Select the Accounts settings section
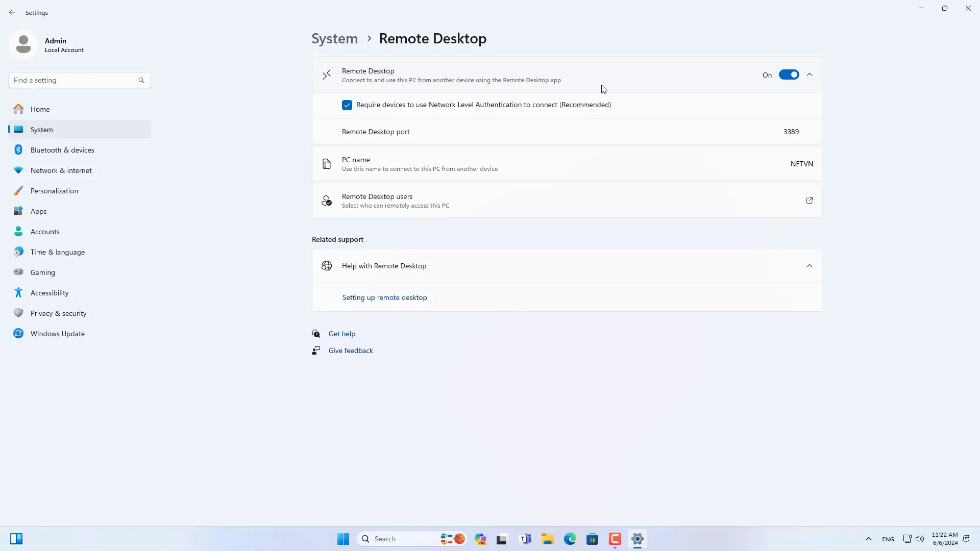The image size is (980, 551). (45, 232)
